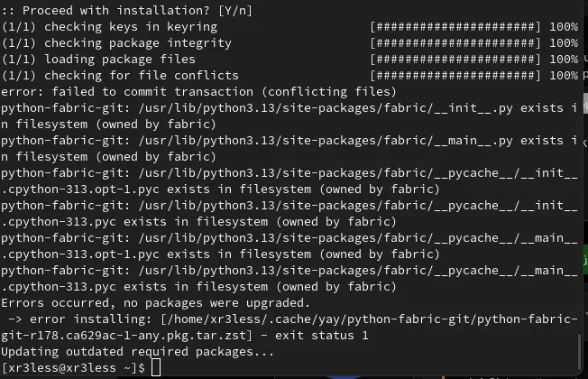
Task: Click the 'exit status 1' text
Action: [x=321, y=336]
